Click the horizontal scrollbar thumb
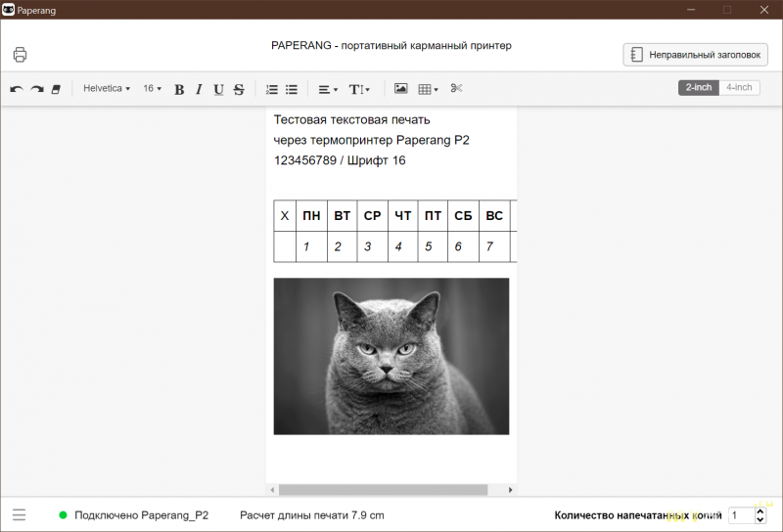 click(383, 490)
